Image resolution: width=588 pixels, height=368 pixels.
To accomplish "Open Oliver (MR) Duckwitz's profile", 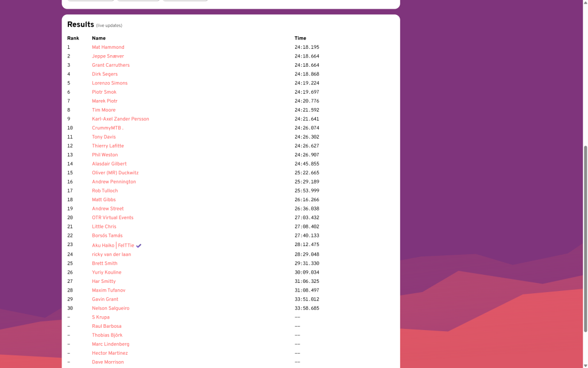I will 115,172.
